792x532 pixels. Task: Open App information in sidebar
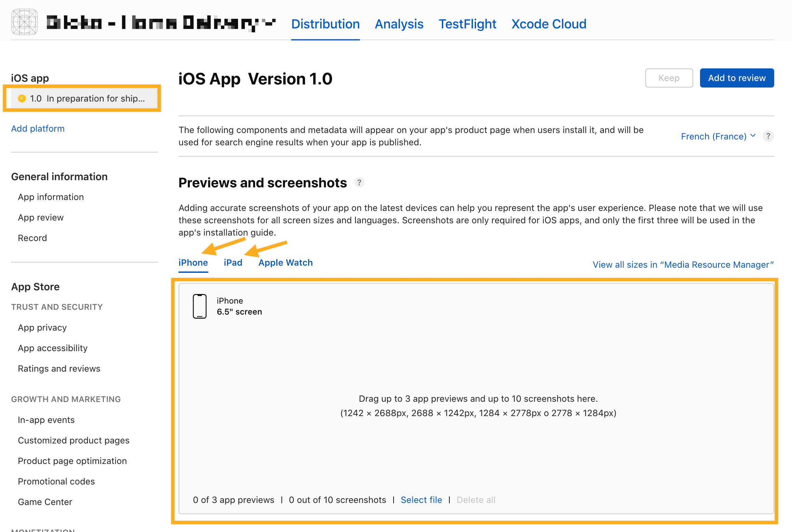coord(51,197)
